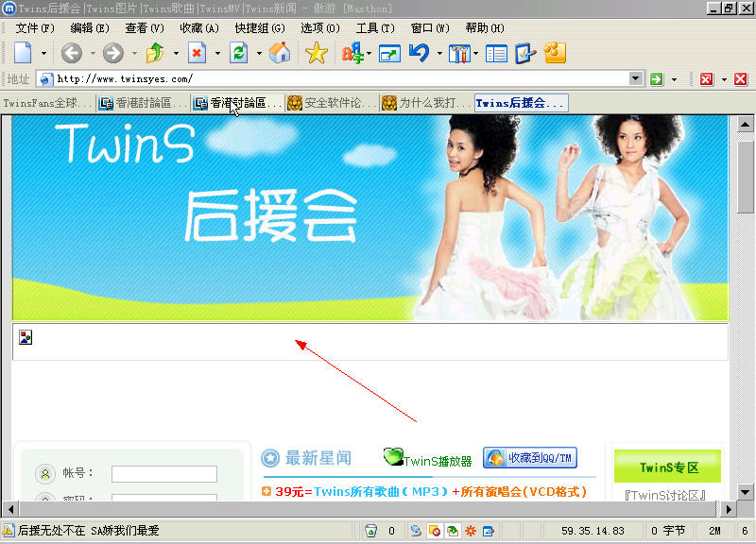Switch to the 为什么我打 tab
The image size is (756, 544).
tap(426, 103)
